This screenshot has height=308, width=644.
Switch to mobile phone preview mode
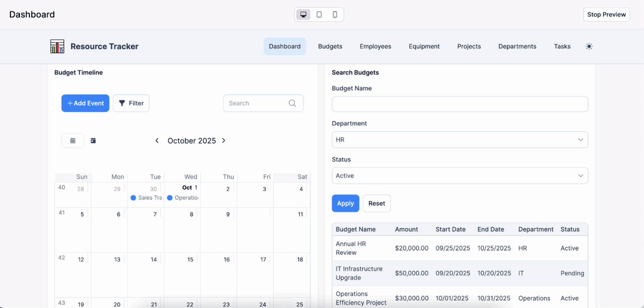point(335,14)
